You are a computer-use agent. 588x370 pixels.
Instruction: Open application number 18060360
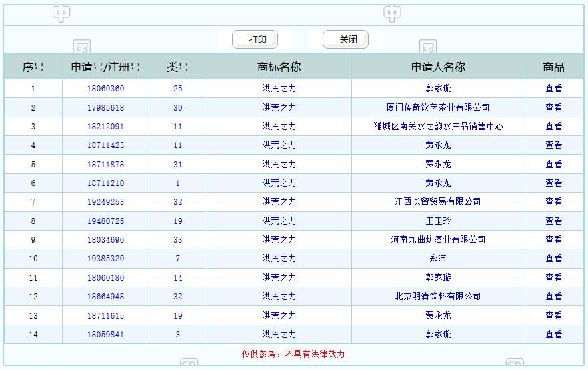coord(105,89)
